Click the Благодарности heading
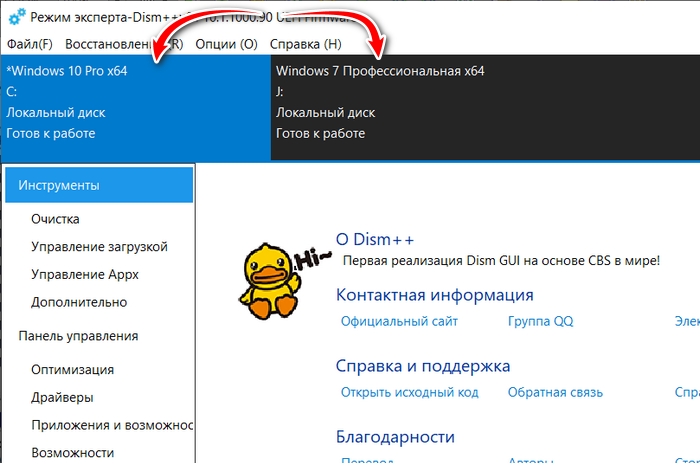Screen dimensions: 700x463 395,437
